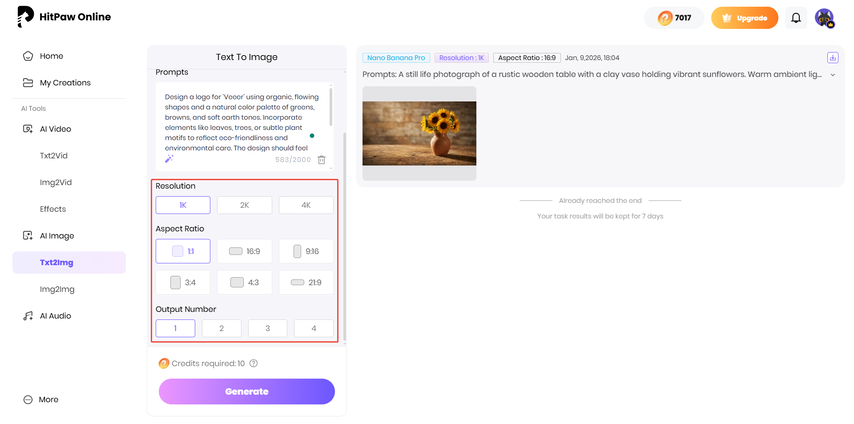Click the credits help question mark icon

pyautogui.click(x=253, y=363)
